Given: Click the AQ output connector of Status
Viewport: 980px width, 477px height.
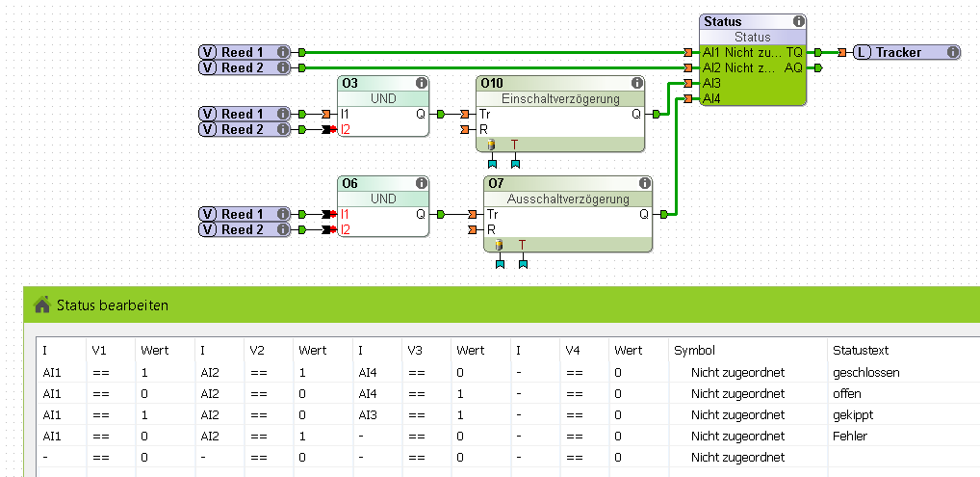Looking at the screenshot, I should (x=818, y=67).
